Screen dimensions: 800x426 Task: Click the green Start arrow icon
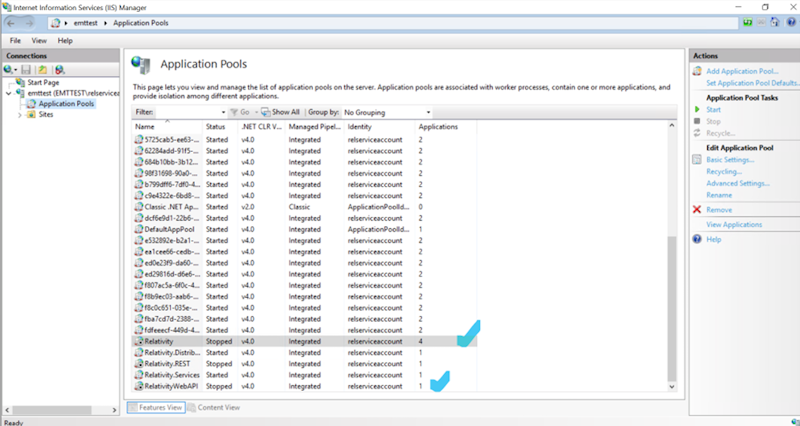tap(697, 109)
